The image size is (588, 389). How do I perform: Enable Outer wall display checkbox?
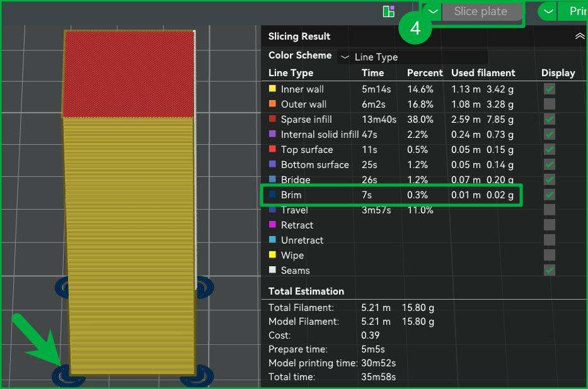[x=550, y=104]
